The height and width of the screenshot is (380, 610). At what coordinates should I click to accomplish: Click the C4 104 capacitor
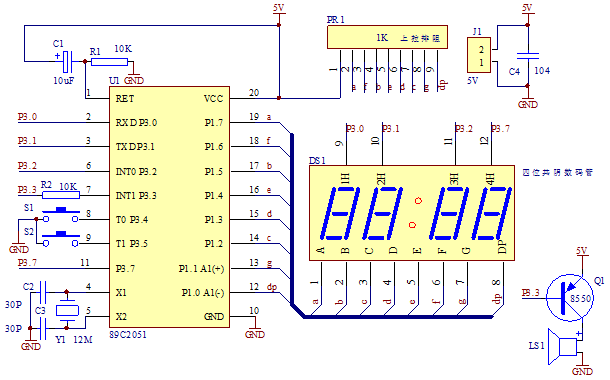(x=528, y=56)
